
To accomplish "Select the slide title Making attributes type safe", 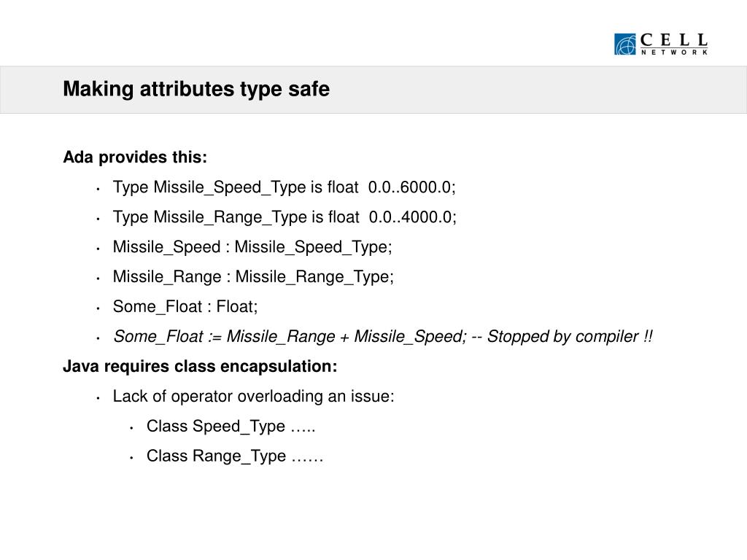I will point(196,89).
